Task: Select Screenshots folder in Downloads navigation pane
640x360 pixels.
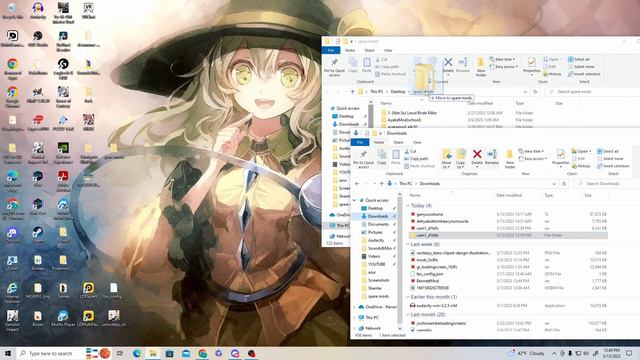Action: click(x=378, y=280)
